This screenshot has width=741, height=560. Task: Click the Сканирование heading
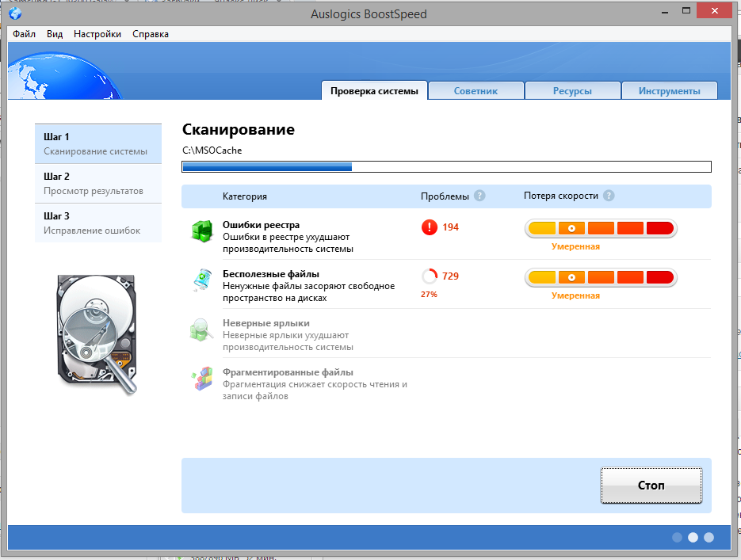pyautogui.click(x=239, y=129)
